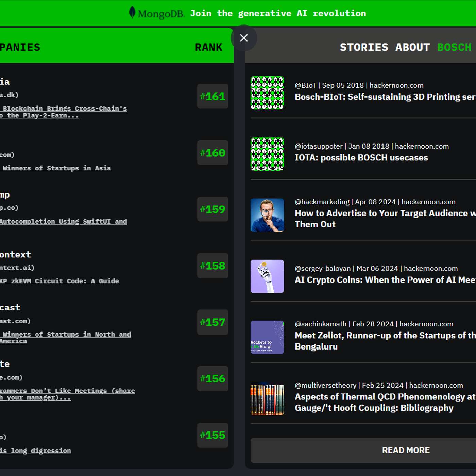Click the #155 rank badge
This screenshot has height=476, width=476.
213,435
